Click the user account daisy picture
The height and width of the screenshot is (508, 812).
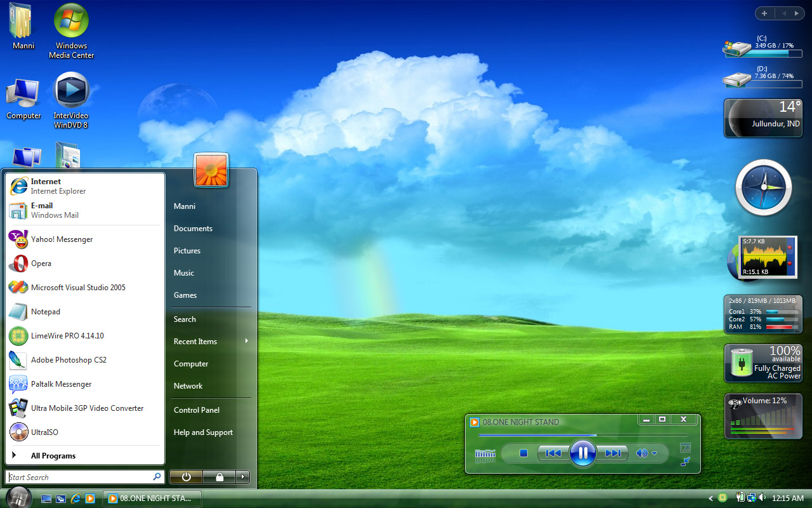click(x=211, y=170)
